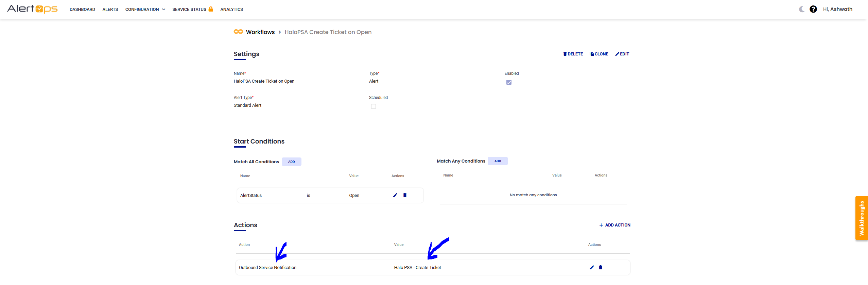
Task: Check the Scheduled checkbox
Action: tap(374, 106)
